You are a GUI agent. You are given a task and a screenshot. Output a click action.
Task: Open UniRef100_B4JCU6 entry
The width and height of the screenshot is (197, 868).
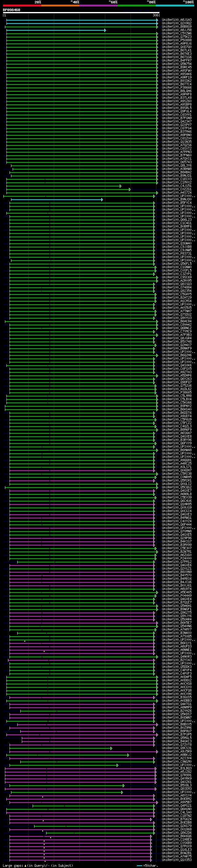click(x=177, y=582)
